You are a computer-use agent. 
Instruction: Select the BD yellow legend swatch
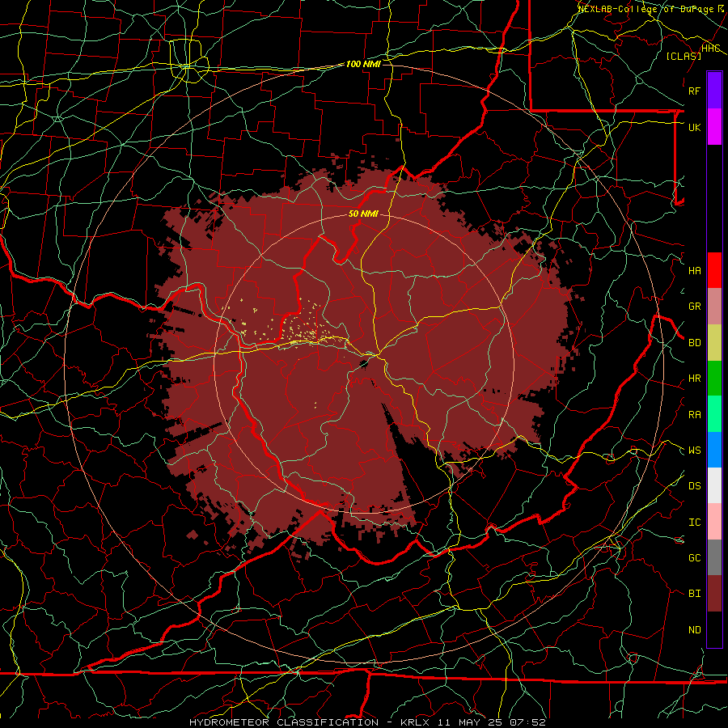[x=714, y=343]
